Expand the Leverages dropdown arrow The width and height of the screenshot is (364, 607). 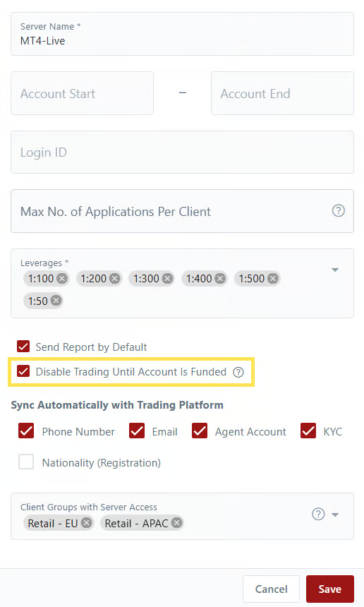pyautogui.click(x=335, y=270)
